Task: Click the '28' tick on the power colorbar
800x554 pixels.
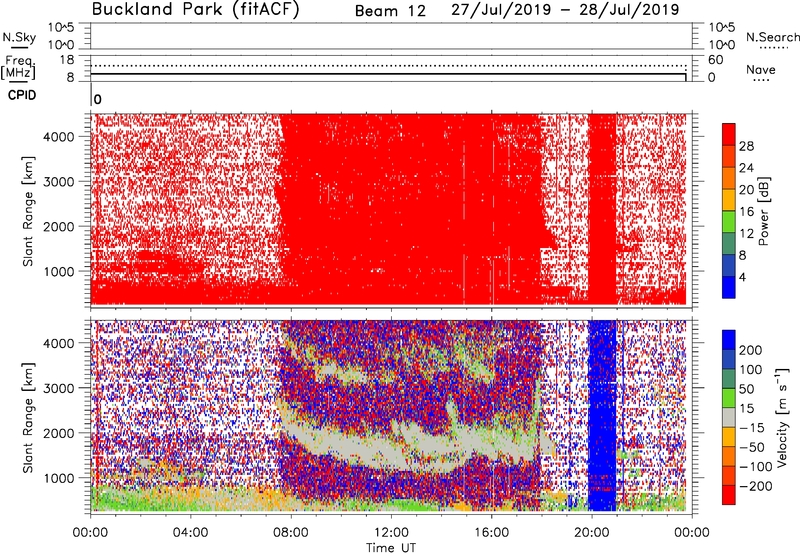Action: (x=746, y=146)
